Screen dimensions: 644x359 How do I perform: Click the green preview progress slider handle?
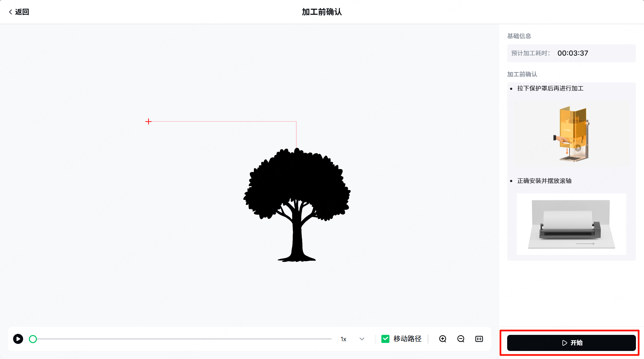click(33, 339)
